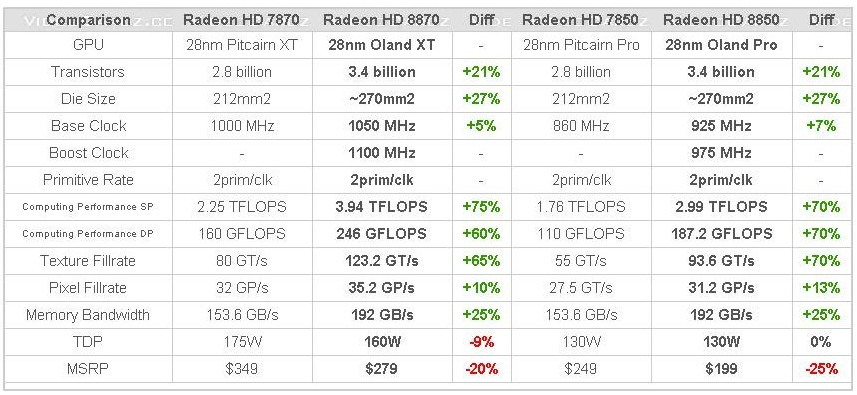The height and width of the screenshot is (395, 857).
Task: Select the 1100 MHz boost clock value
Action: (x=381, y=153)
